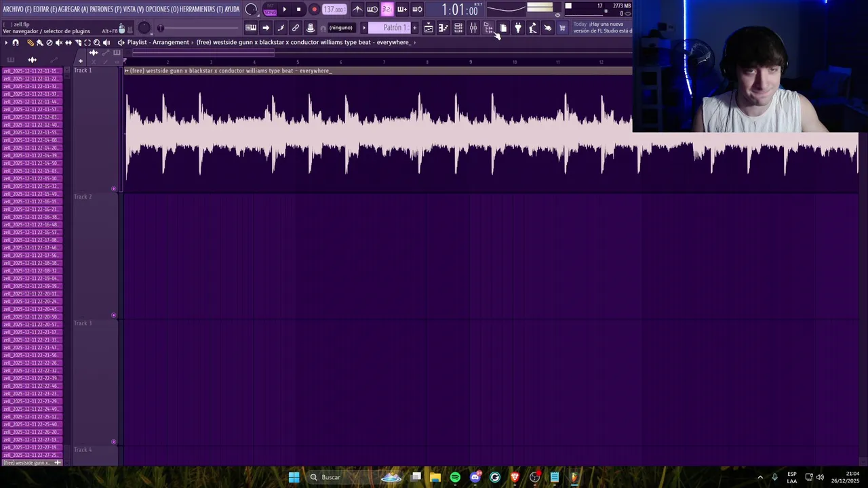Select the Slip tool in Playlist toolbar

[68, 43]
